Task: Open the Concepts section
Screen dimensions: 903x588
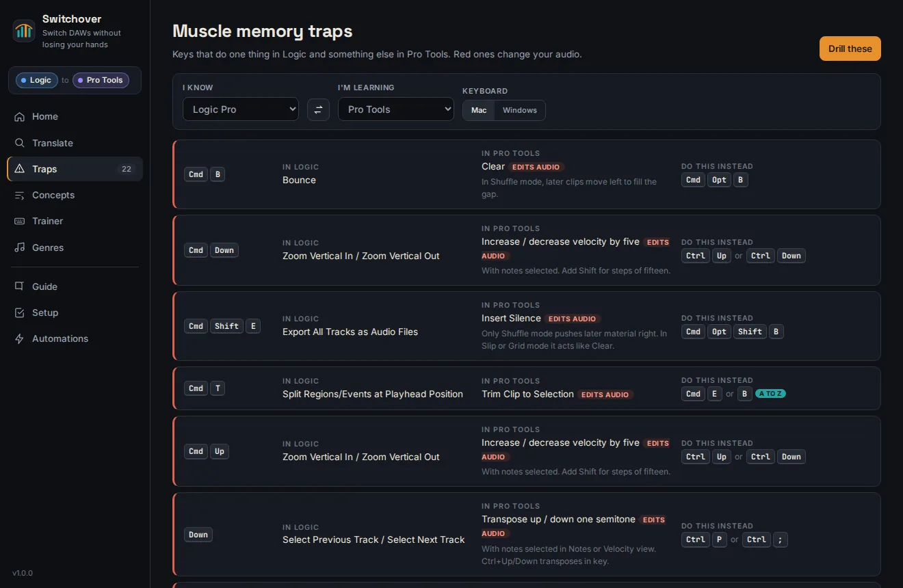Action: (75, 195)
